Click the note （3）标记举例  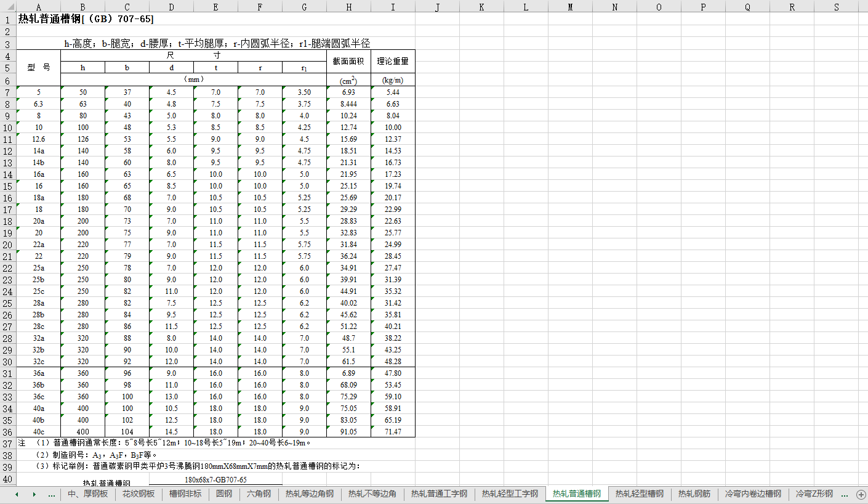coord(198,466)
